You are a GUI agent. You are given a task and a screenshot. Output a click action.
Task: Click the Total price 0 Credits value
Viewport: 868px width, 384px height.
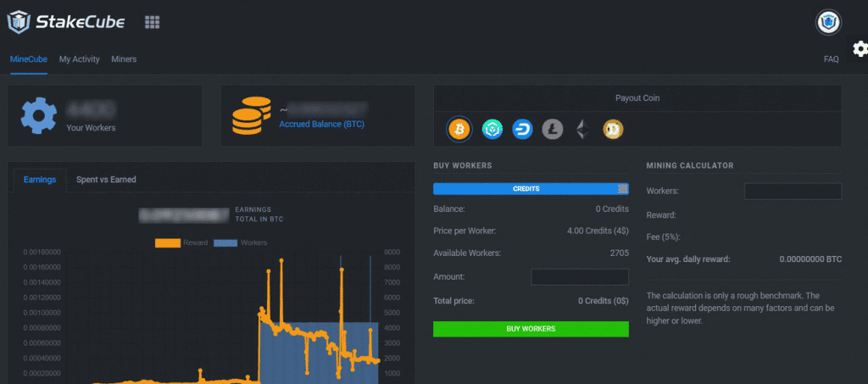pyautogui.click(x=604, y=301)
